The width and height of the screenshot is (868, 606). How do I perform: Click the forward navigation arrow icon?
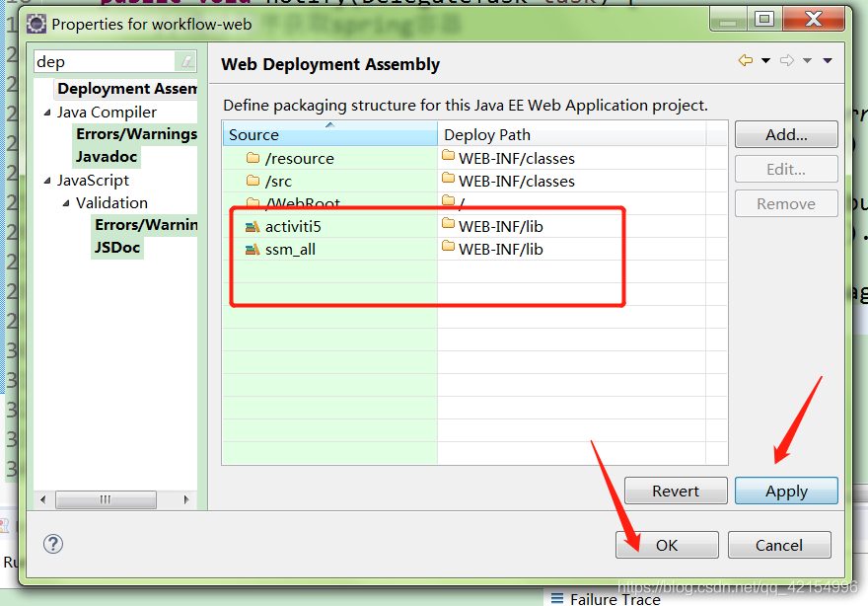787,60
